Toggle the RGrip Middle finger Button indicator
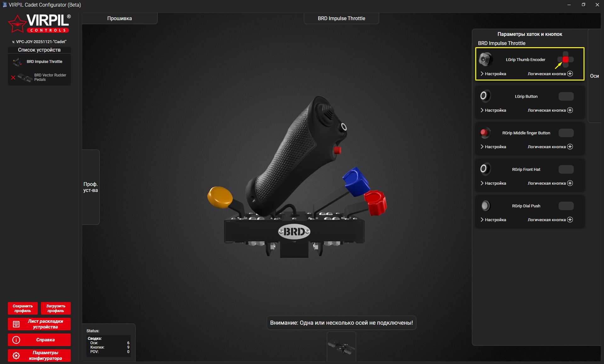The image size is (604, 364). point(566,133)
